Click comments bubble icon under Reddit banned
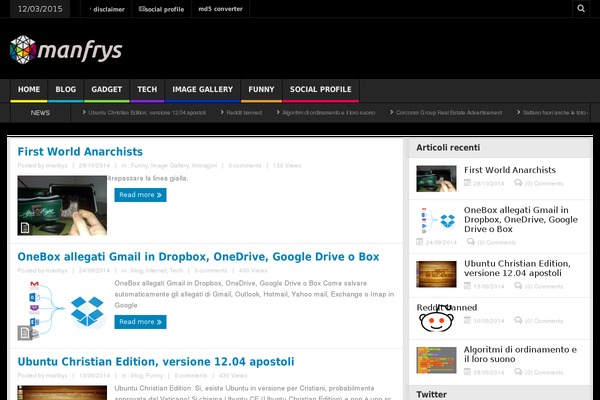Image resolution: width=600 pixels, height=400 pixels. [518, 320]
